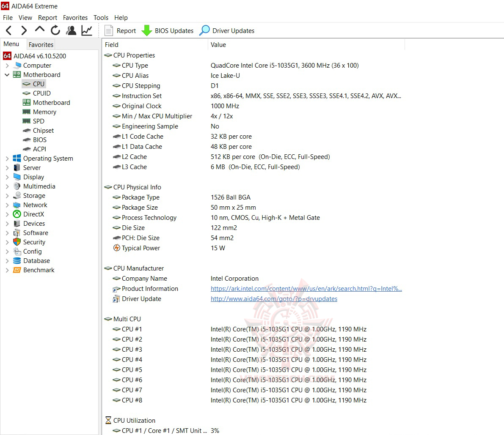This screenshot has height=435, width=504.
Task: Select the Process Technology row
Action: click(254, 218)
